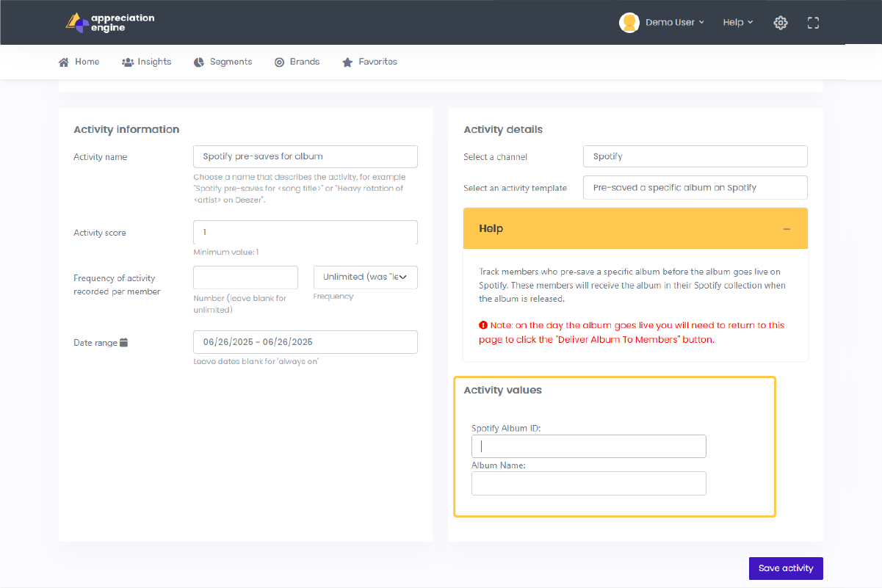
Task: Open the Frequency Unlimited dropdown
Action: (x=366, y=277)
